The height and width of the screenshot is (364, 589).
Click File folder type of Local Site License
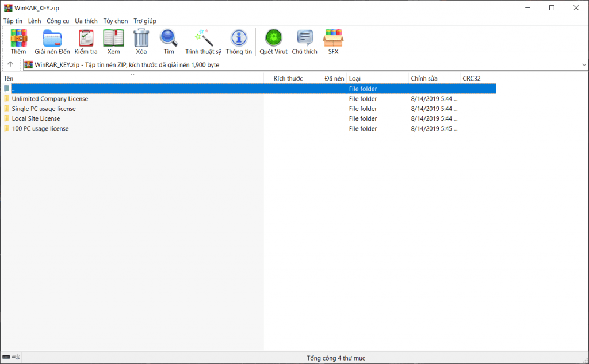pos(363,118)
